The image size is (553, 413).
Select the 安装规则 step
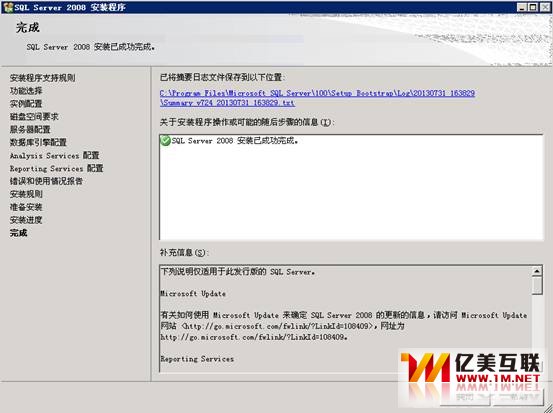[26, 194]
